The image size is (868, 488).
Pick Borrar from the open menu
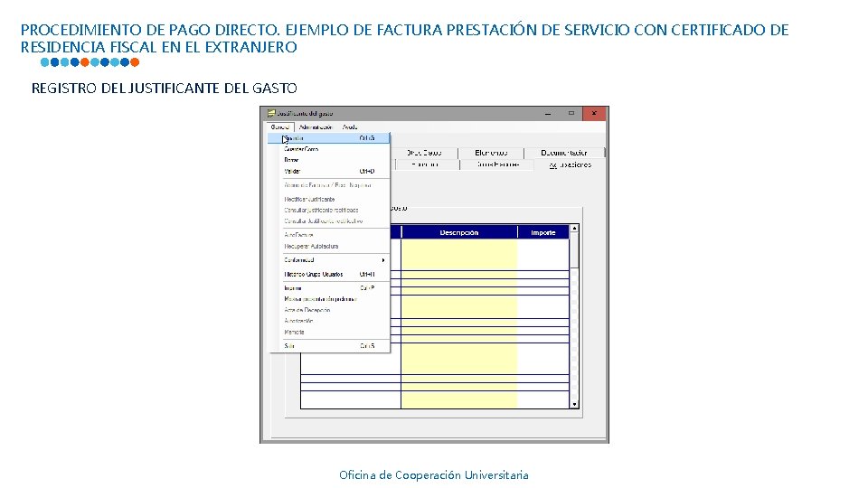click(x=329, y=160)
